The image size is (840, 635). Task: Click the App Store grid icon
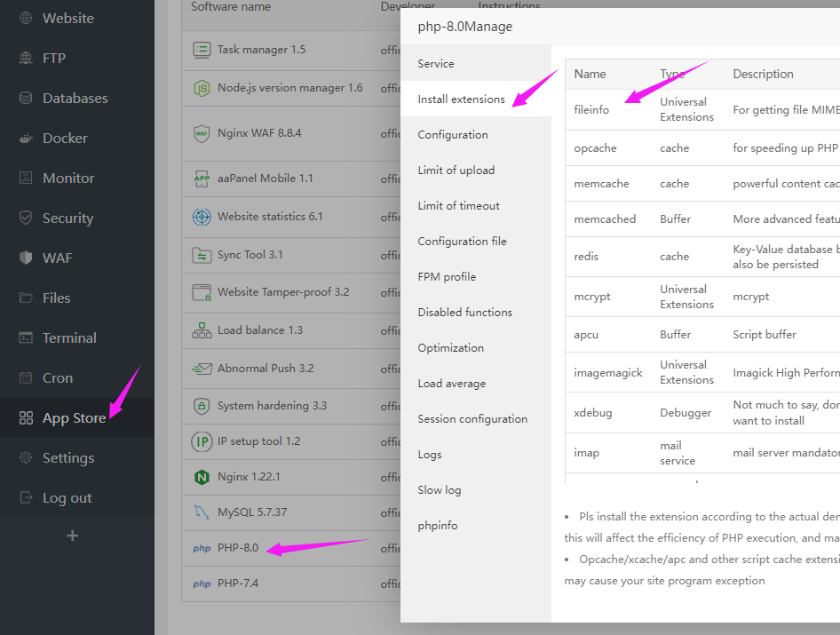point(25,418)
